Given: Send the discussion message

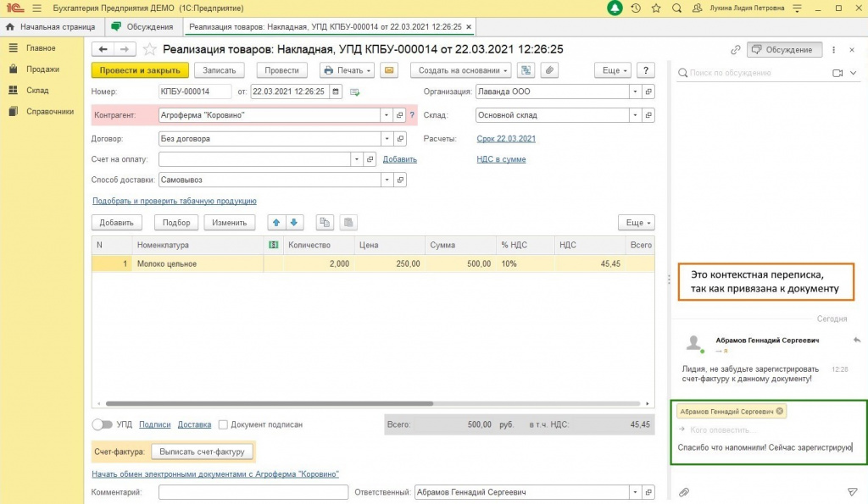Looking at the screenshot, I should click(x=853, y=492).
